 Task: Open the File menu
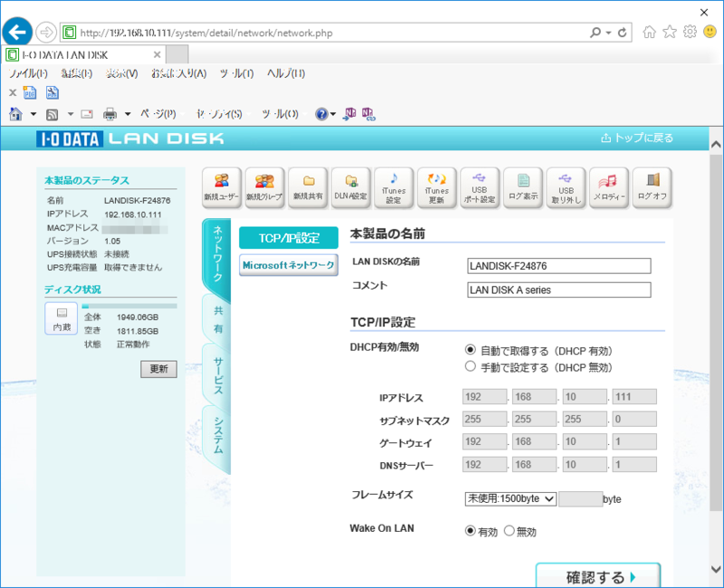click(28, 73)
